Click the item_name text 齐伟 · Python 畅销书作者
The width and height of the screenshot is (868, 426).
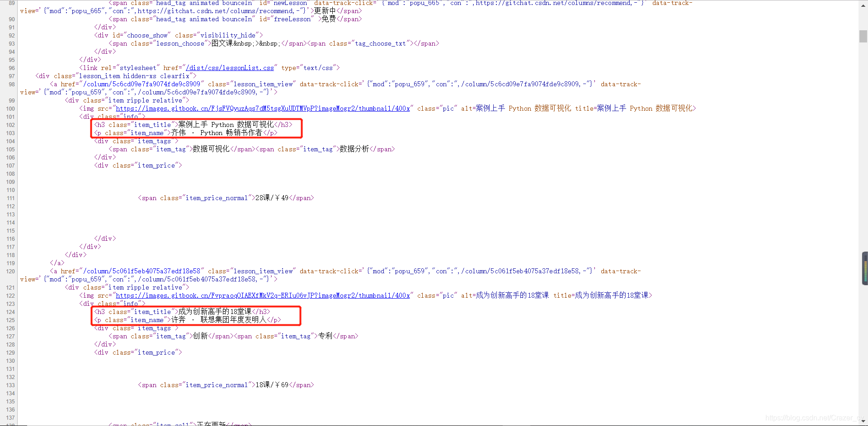217,133
